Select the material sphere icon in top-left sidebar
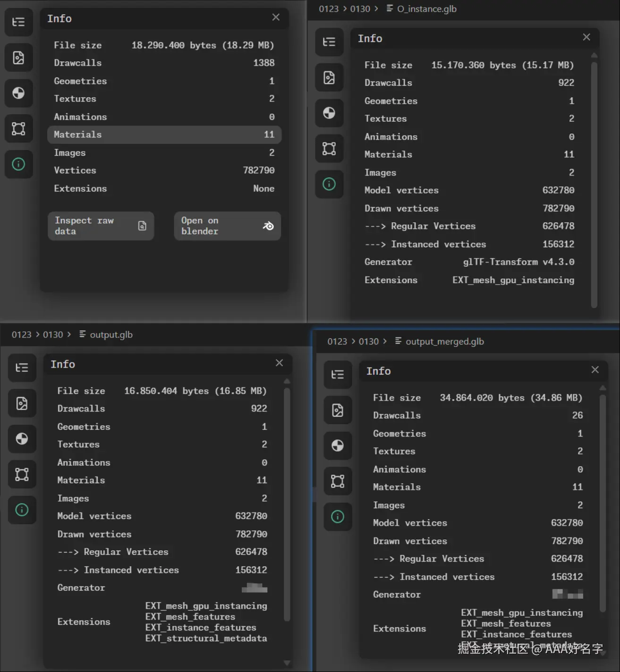Image resolution: width=620 pixels, height=672 pixels. click(x=18, y=93)
